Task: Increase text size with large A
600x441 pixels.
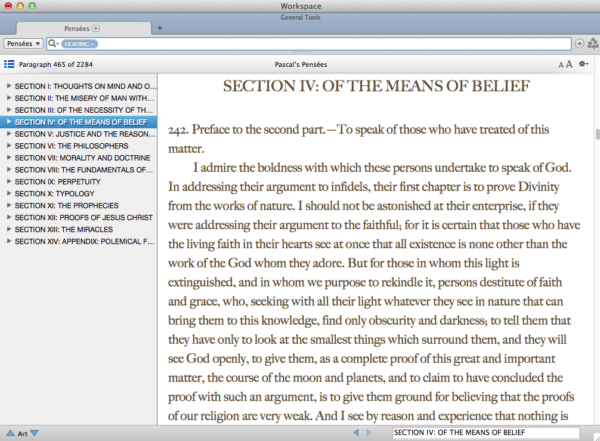Action: pos(569,64)
